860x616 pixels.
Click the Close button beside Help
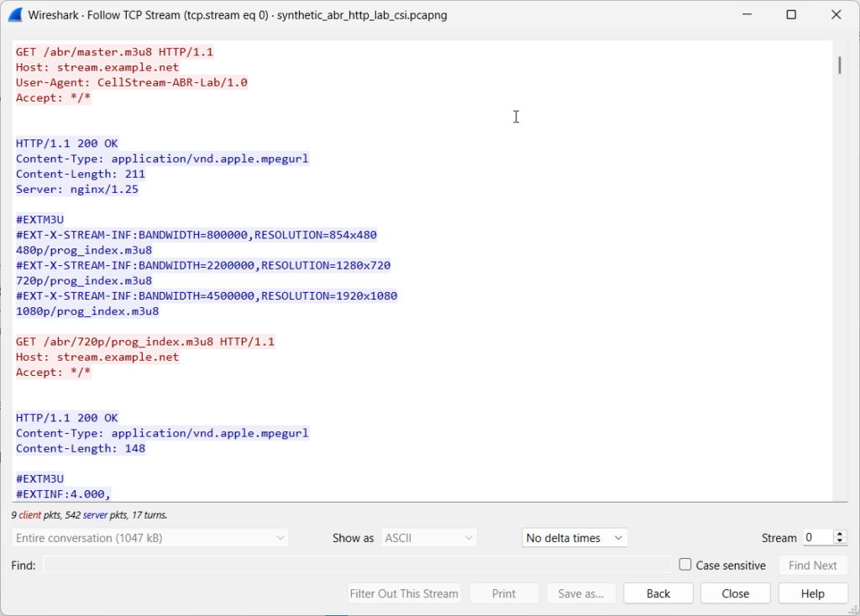point(735,593)
